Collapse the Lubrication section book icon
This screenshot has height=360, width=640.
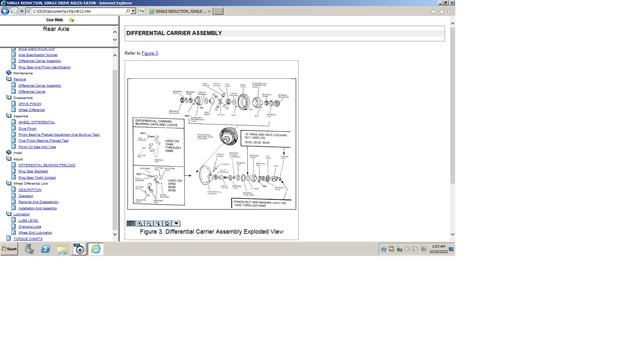(9, 213)
